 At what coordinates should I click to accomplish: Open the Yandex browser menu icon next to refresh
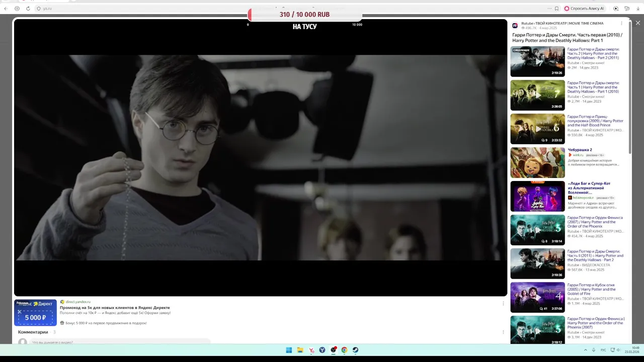(x=17, y=9)
